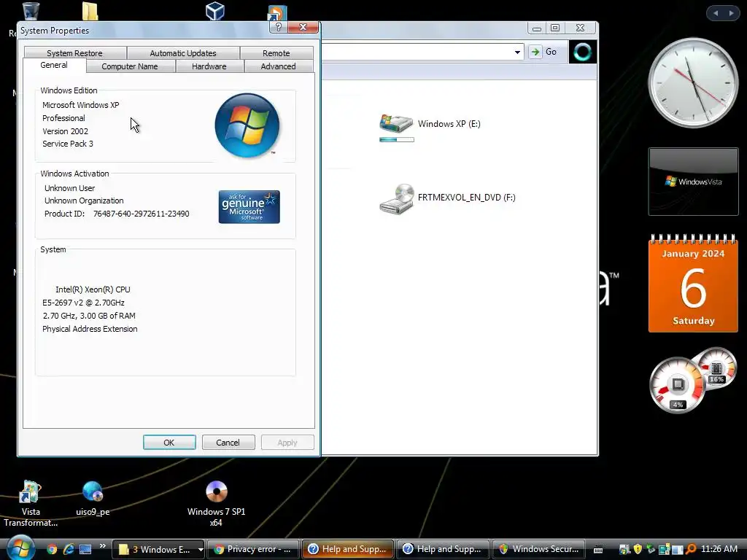Click the yellow security shield tray icon
Viewport: 747px width, 560px height.
pos(638,550)
